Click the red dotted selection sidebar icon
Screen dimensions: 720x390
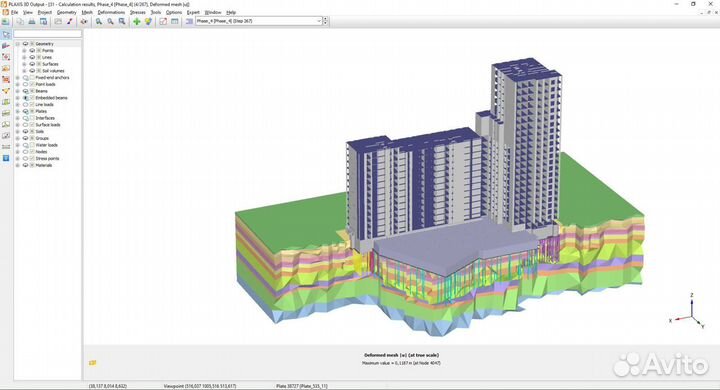[x=6, y=57]
